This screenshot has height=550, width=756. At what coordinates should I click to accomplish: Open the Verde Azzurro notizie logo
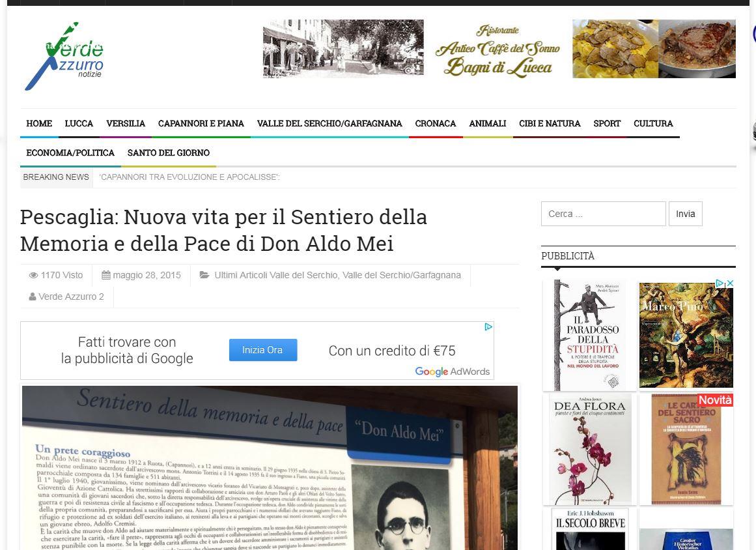pos(64,56)
